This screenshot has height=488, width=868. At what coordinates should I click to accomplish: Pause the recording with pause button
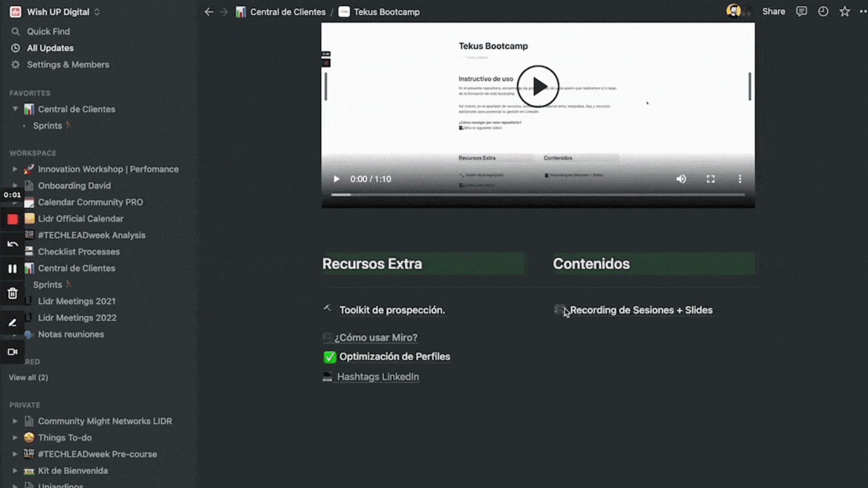[x=13, y=269]
